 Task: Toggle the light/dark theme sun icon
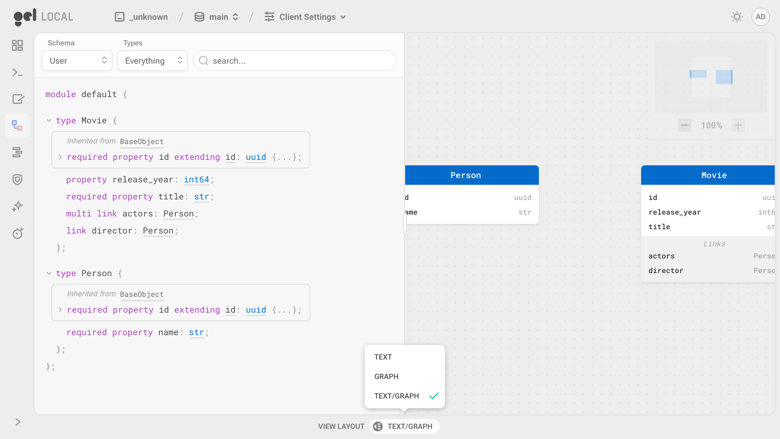737,17
